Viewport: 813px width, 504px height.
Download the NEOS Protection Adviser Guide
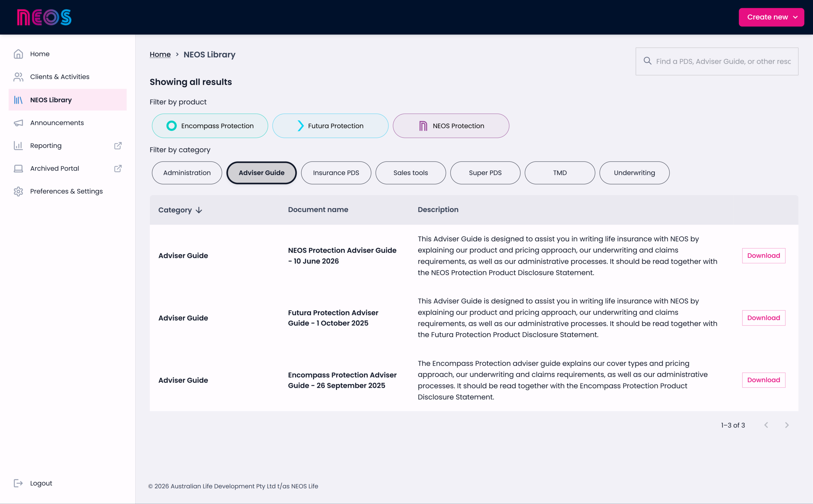763,256
